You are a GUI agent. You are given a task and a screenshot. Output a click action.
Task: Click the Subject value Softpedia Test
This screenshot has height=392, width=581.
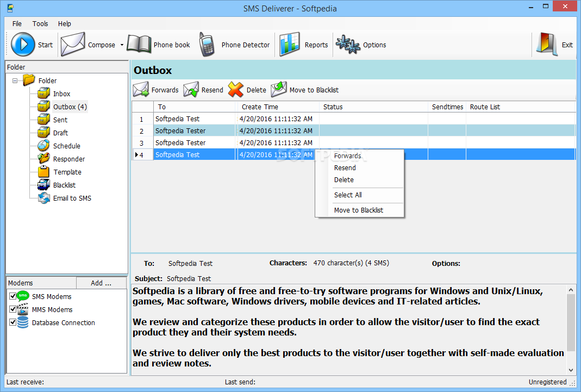pyautogui.click(x=189, y=278)
